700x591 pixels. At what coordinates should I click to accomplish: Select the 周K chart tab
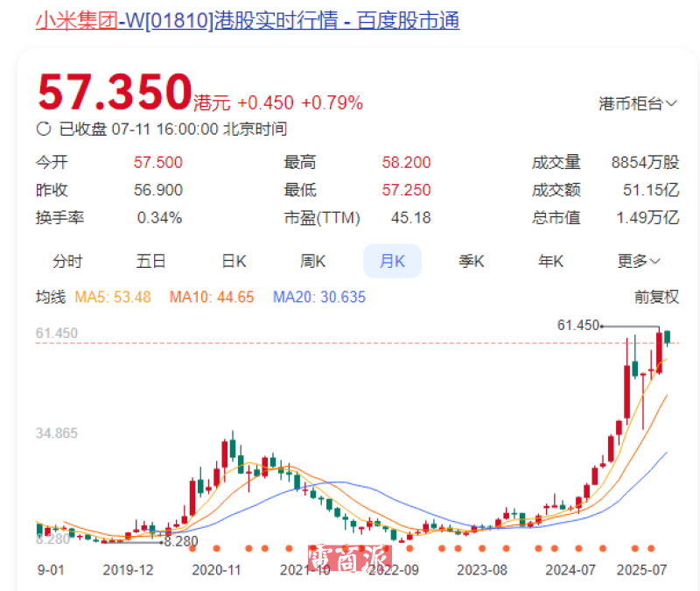coord(313,261)
